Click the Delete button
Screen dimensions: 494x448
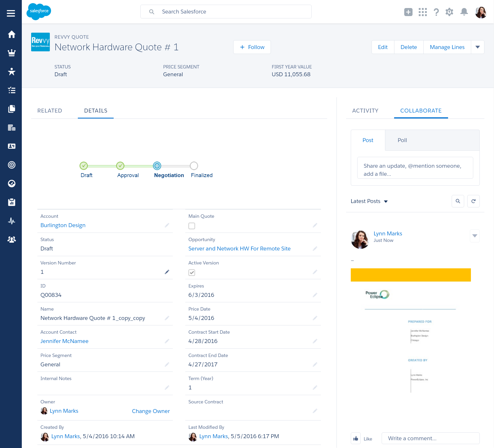409,47
